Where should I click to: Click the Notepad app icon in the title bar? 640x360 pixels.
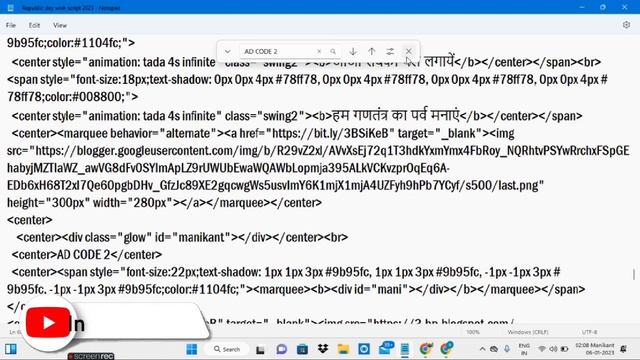coord(11,7)
